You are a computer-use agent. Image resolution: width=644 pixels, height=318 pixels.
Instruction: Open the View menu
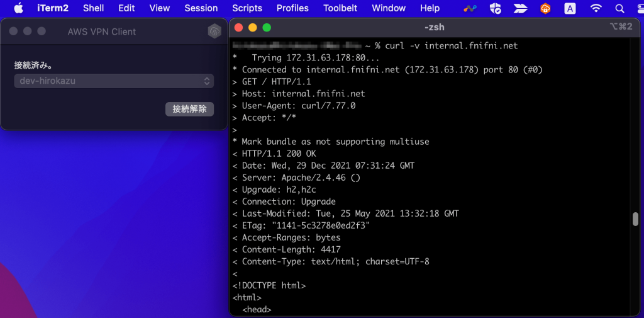coord(160,8)
